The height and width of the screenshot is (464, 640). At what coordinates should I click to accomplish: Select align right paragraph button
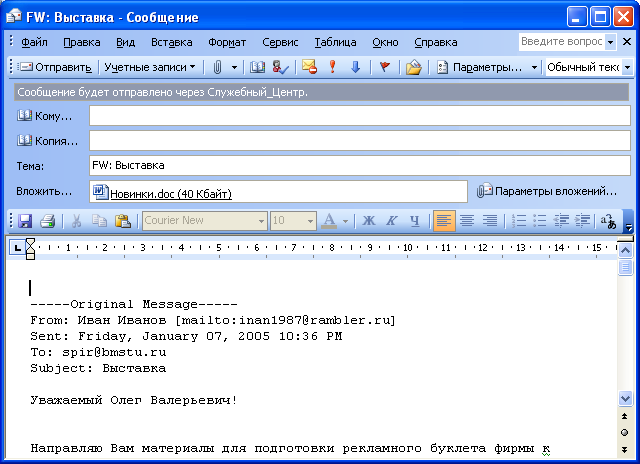[x=490, y=221]
